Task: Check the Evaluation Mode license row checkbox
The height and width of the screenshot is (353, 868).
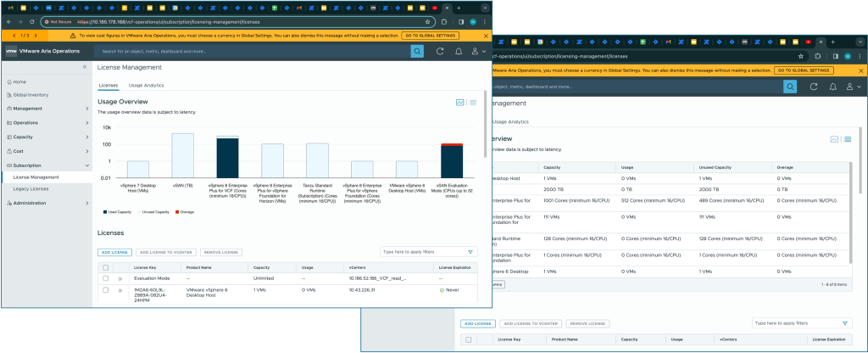Action: coord(106,278)
